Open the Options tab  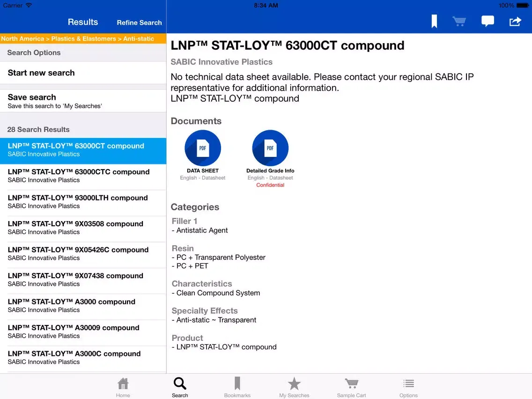click(x=408, y=387)
